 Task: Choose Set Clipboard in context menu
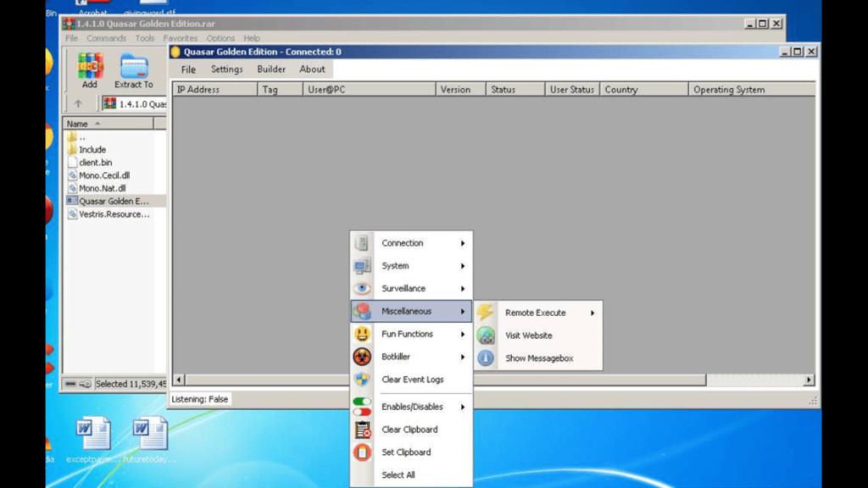point(411,452)
